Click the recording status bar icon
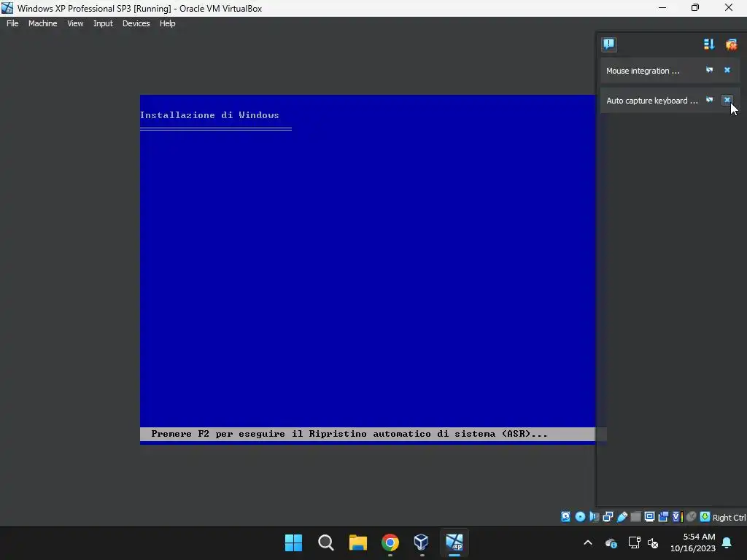The height and width of the screenshot is (560, 747). 663,517
